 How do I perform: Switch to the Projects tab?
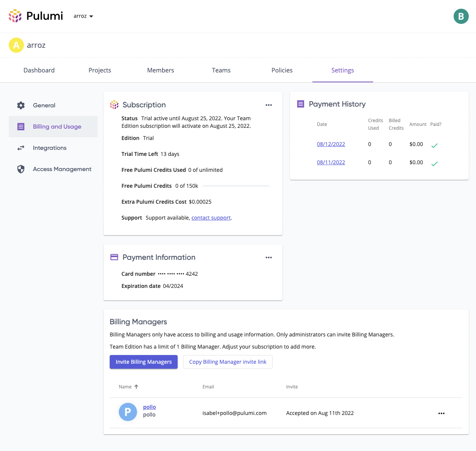[x=100, y=70]
